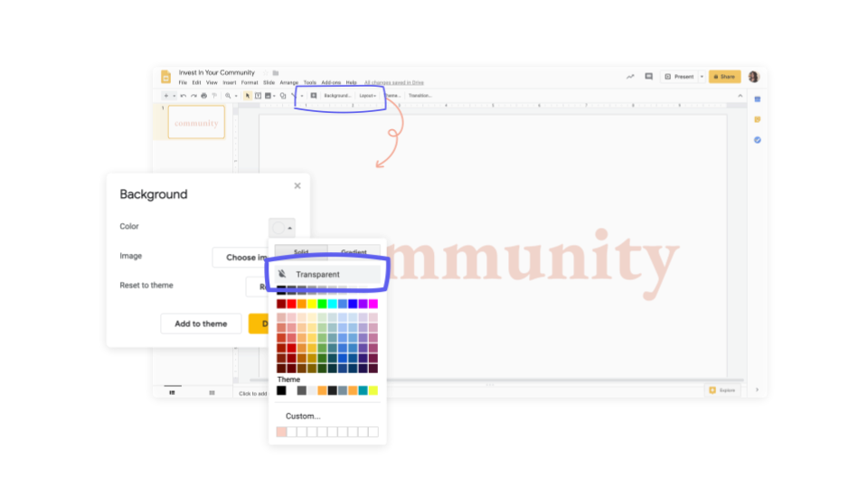Viewport: 868px width, 488px height.
Task: Open new slide layout dropdown arrow
Action: (174, 96)
